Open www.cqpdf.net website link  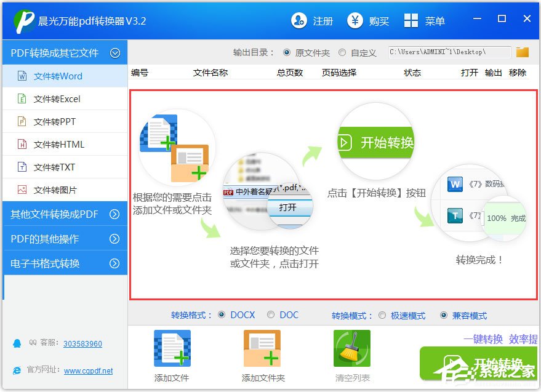(x=89, y=371)
